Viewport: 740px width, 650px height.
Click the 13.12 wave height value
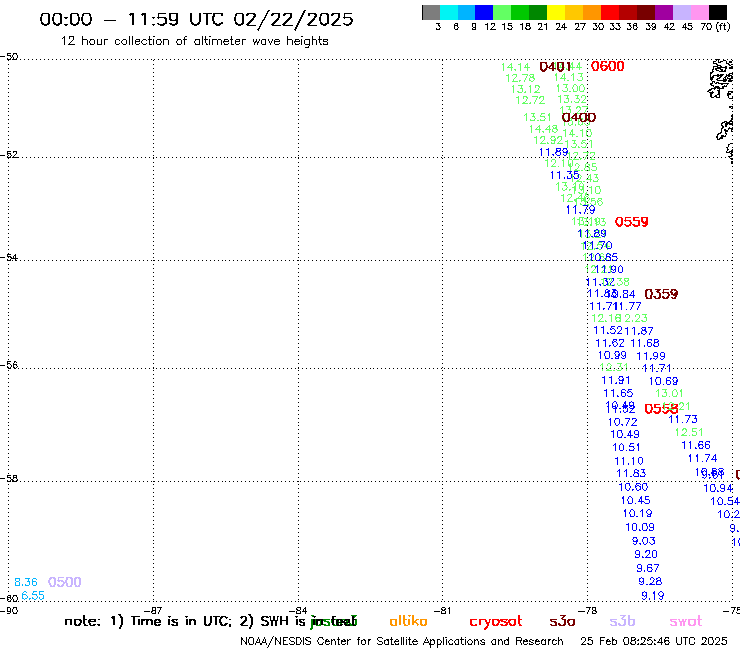526,89
